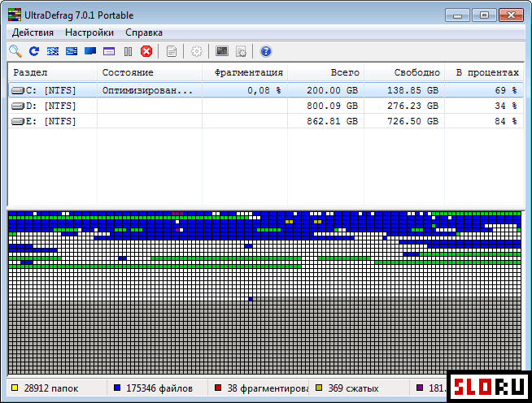Image resolution: width=532 pixels, height=403 pixels.
Task: Click the 726.50 GB free space cell
Action: click(412, 121)
